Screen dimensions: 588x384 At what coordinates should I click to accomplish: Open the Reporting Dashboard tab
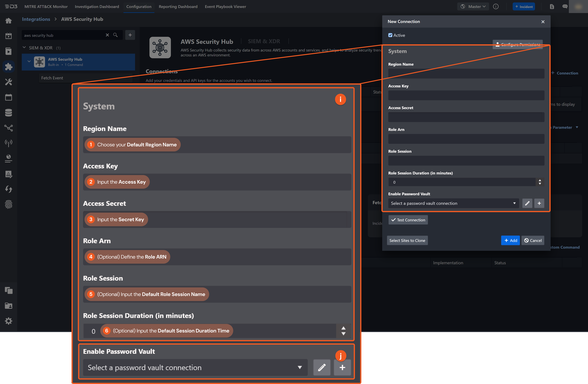pyautogui.click(x=178, y=7)
